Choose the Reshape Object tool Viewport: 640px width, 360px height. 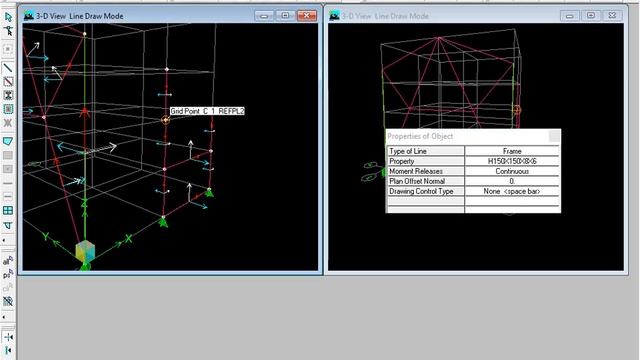pos(8,31)
